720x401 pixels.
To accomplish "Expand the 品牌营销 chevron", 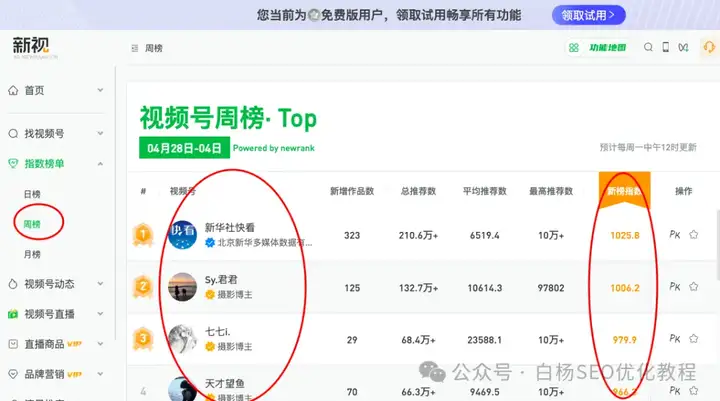I will tap(100, 374).
